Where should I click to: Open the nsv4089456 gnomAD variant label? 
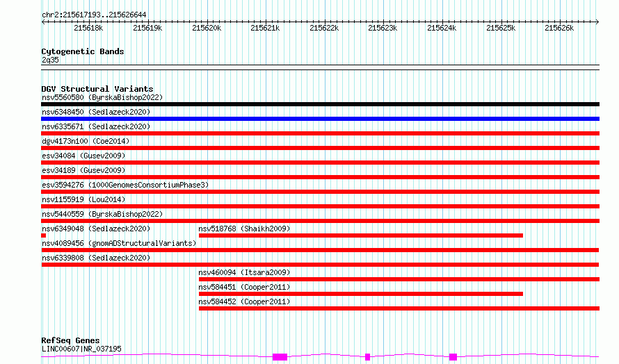tap(119, 243)
